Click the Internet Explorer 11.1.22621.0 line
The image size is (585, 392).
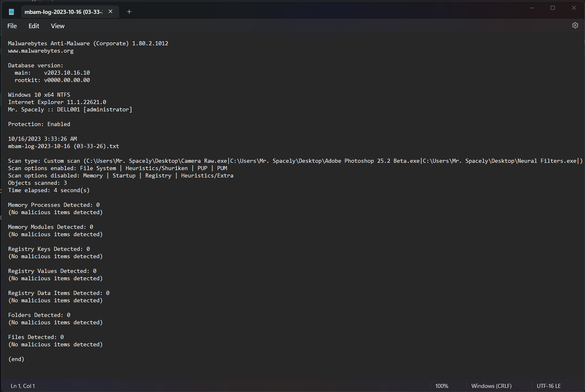57,102
